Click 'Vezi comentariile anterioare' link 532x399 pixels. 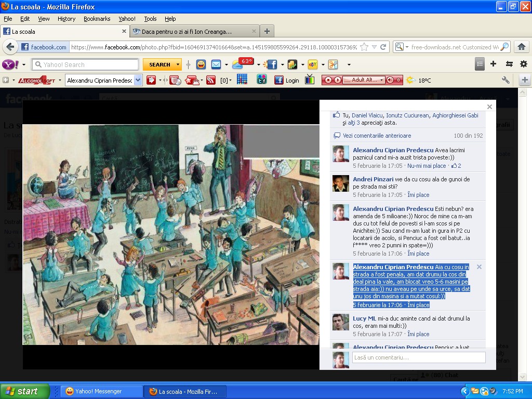click(377, 136)
